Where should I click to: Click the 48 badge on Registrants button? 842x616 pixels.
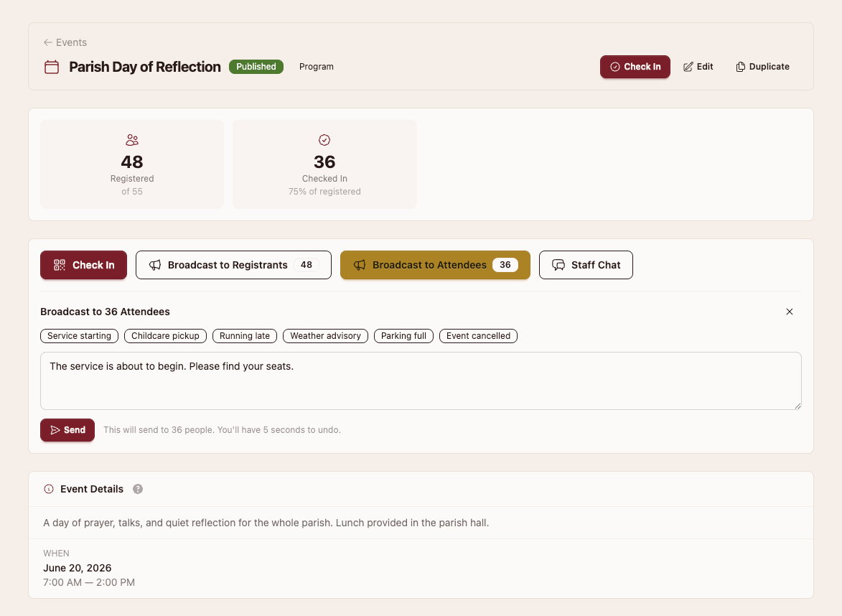(x=307, y=265)
